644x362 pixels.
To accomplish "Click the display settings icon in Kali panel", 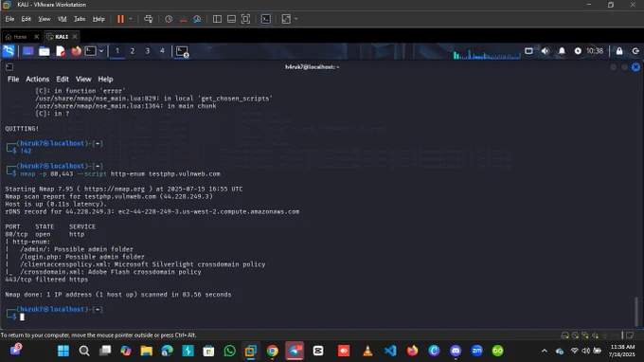I will (528, 51).
